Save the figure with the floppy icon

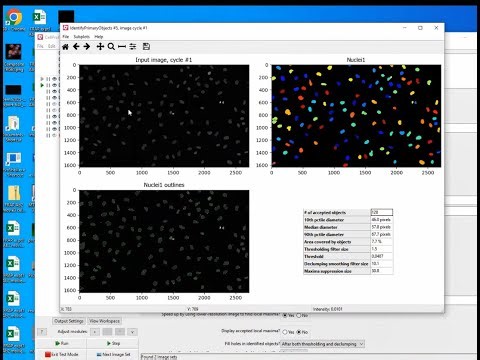pos(146,47)
